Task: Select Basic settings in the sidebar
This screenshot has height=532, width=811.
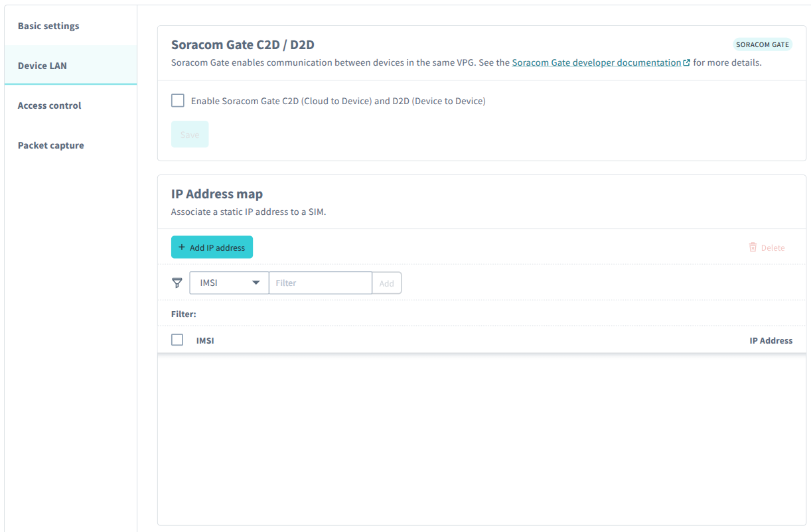Action: point(48,25)
